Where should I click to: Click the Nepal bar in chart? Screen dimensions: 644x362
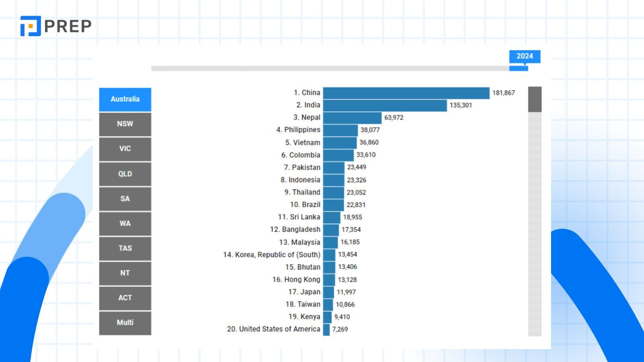[x=352, y=118]
